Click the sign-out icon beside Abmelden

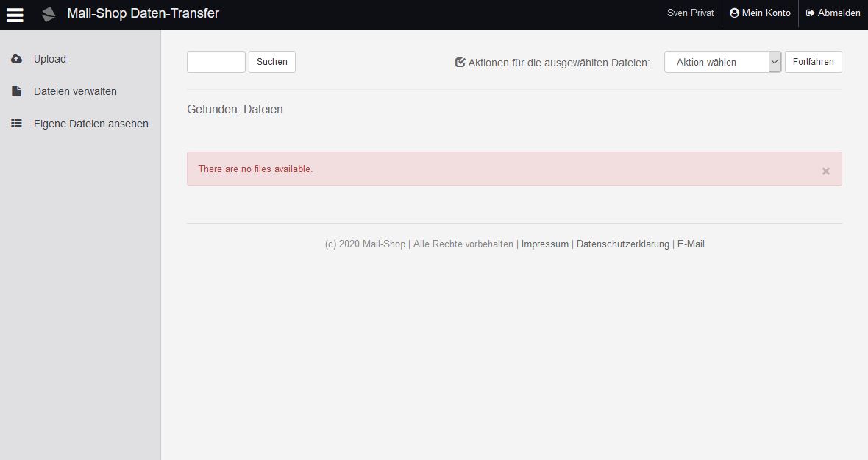811,13
